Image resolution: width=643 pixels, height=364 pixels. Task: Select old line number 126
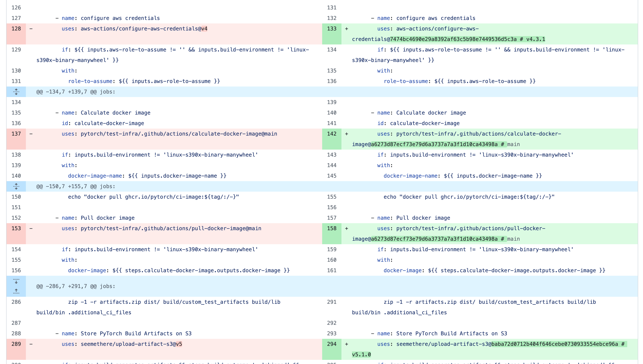(x=16, y=7)
